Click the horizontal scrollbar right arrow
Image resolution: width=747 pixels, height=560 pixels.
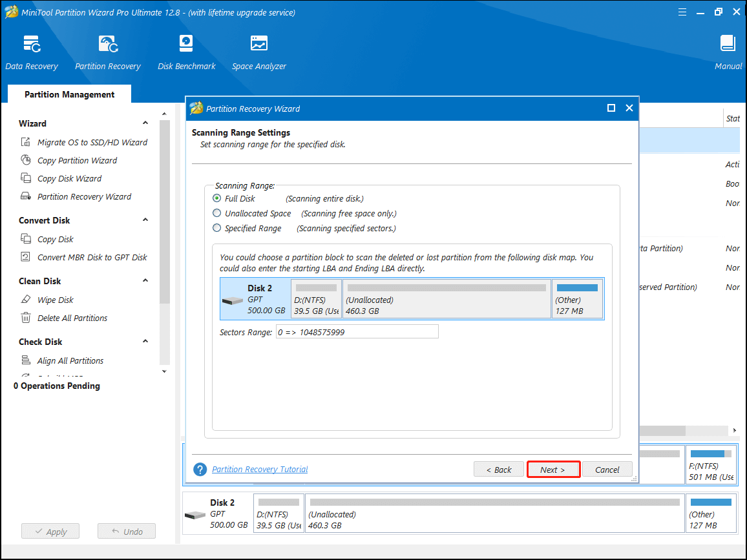[x=734, y=430]
